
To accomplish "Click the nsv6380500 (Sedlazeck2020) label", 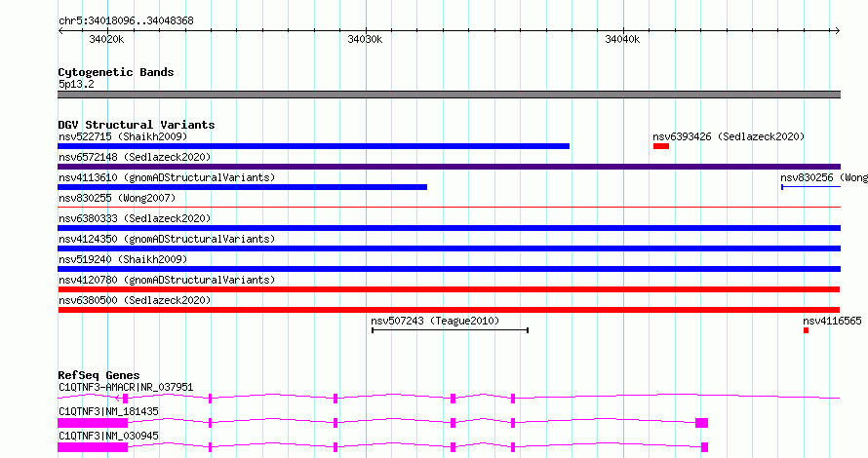I will point(135,300).
